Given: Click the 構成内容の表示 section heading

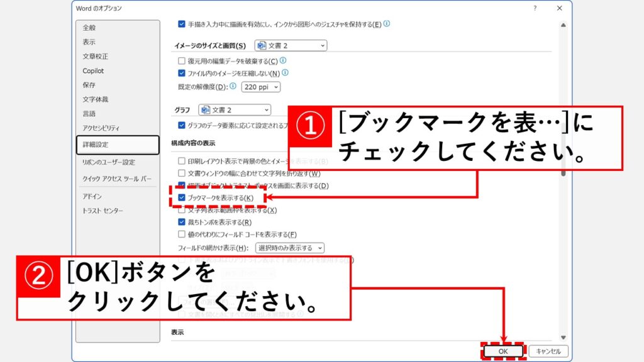Looking at the screenshot, I should (193, 143).
